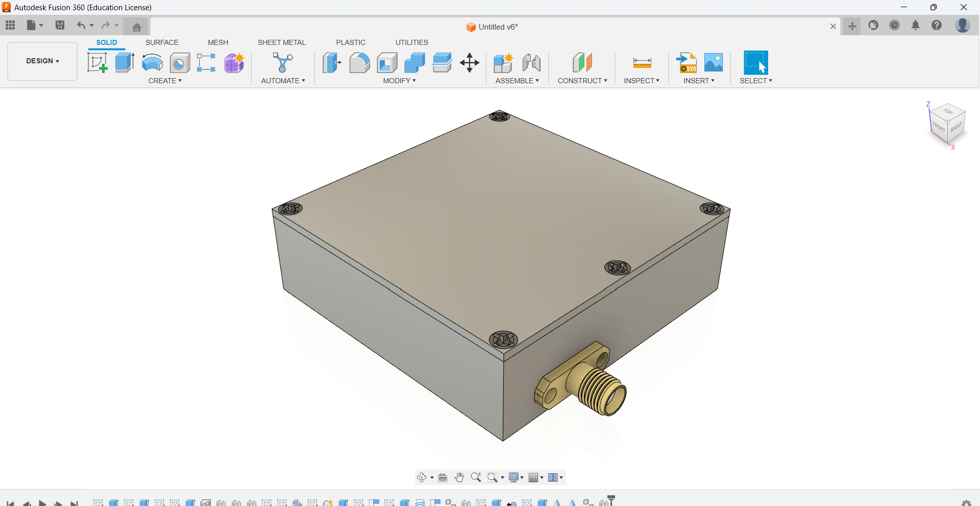Open the Orbit options dropdown arrow
The height and width of the screenshot is (506, 980).
(x=432, y=478)
